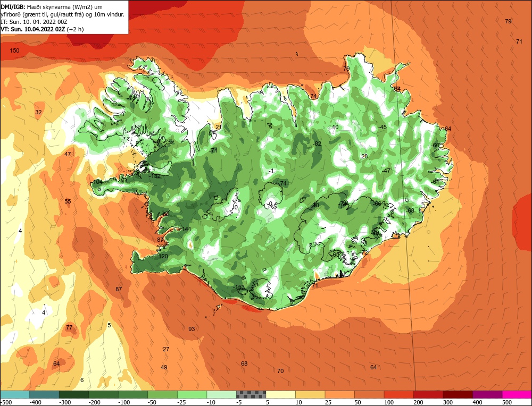Click the -25 legend scale label
532x406 pixels.
[182, 402]
